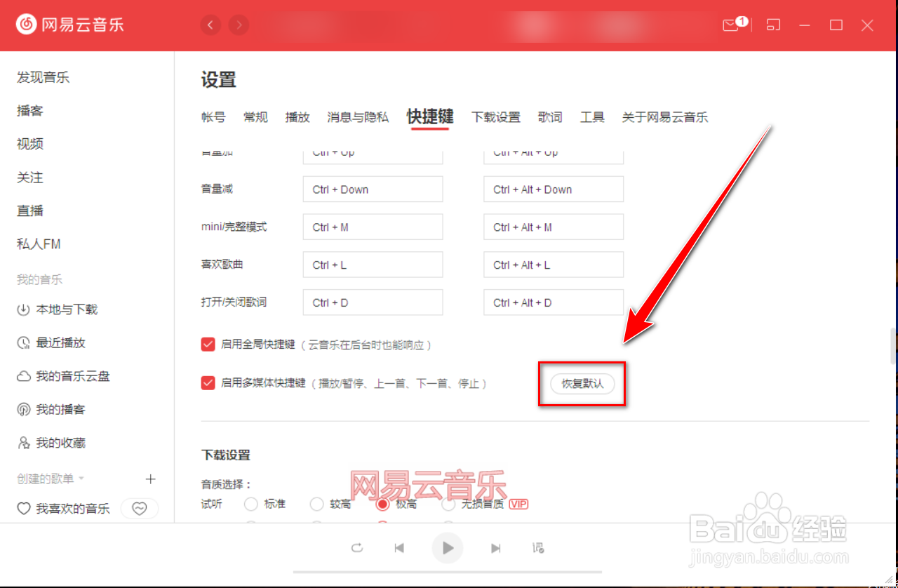
Task: Select 较高 audition quality radio button
Action: click(316, 504)
